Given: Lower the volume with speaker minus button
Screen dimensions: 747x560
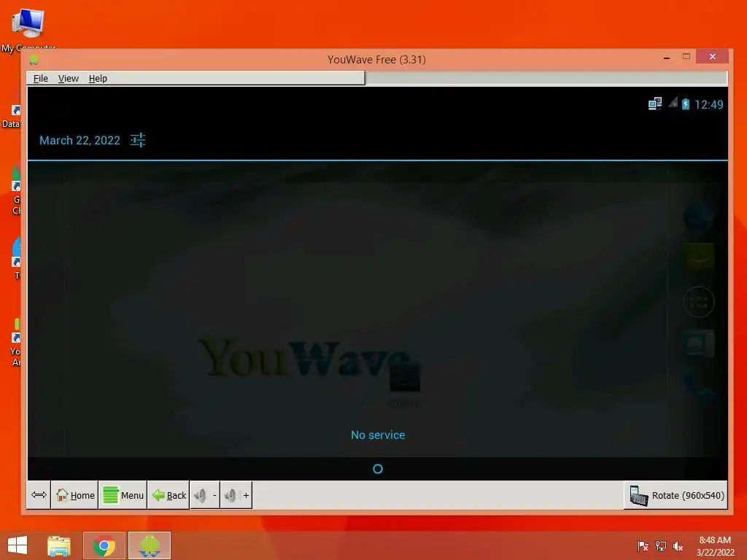Looking at the screenshot, I should [x=205, y=495].
